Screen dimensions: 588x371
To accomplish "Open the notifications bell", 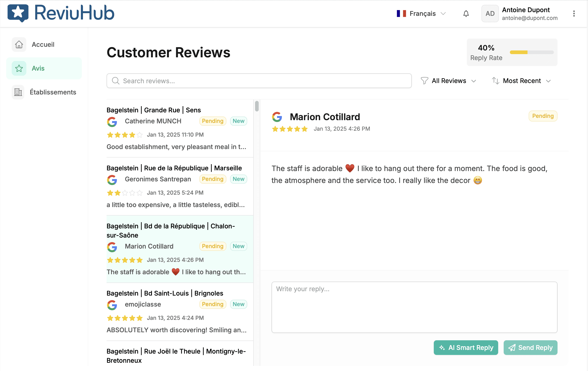I will (466, 14).
